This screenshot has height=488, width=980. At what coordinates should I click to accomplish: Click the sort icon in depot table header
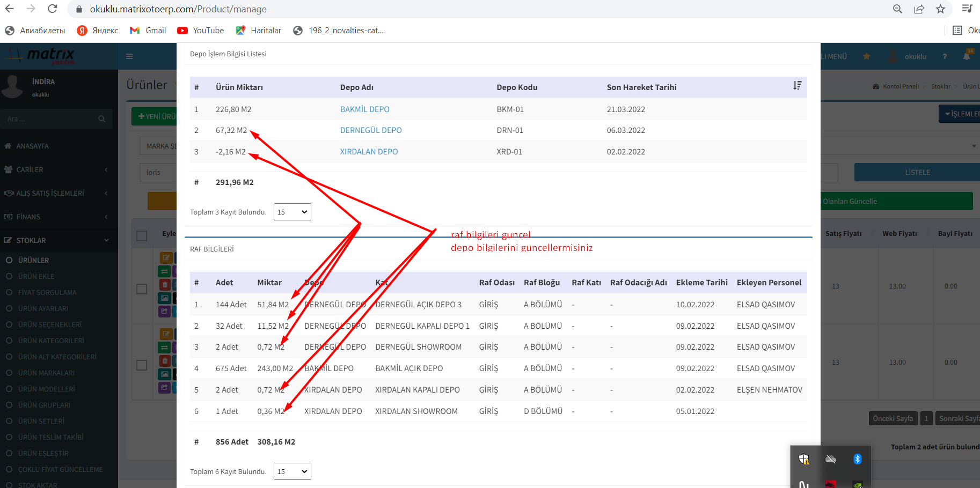click(797, 86)
